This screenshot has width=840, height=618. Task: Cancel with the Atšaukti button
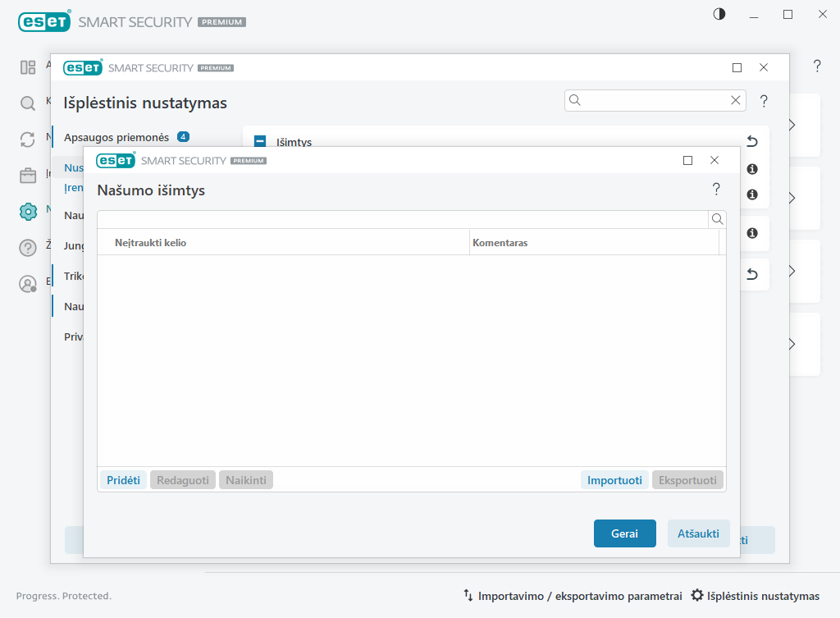698,533
